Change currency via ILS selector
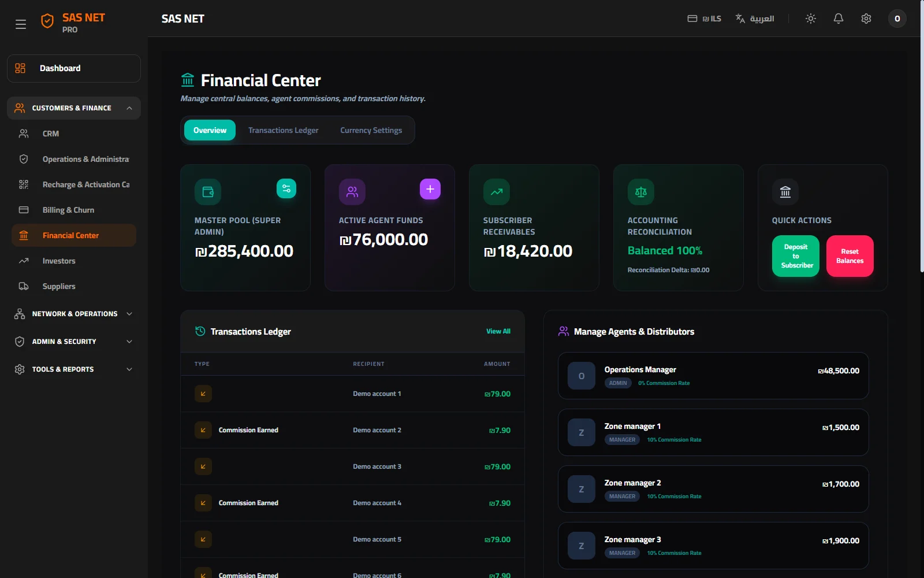The image size is (924, 578). [x=705, y=18]
